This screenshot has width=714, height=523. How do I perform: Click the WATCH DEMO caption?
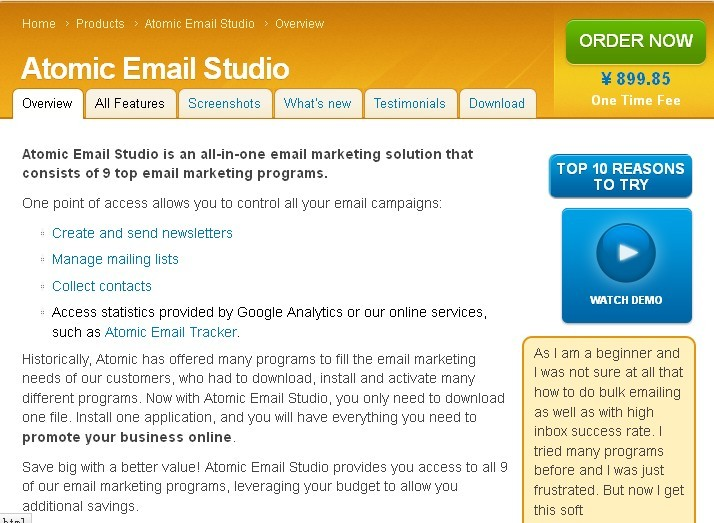tap(626, 300)
